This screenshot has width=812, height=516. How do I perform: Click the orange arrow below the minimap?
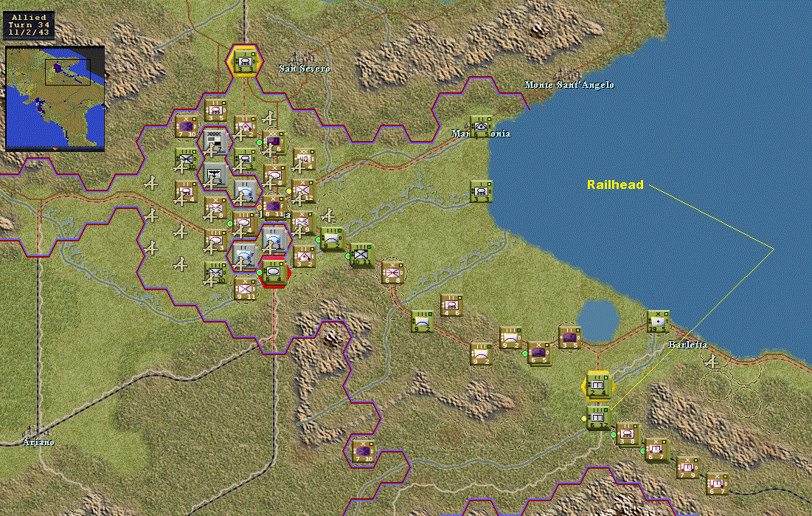(55, 149)
